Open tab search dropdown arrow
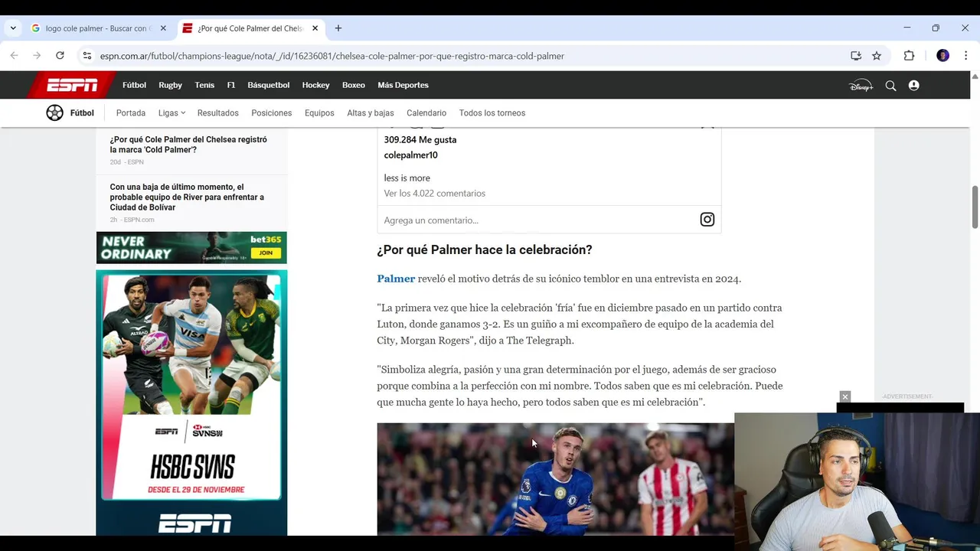The width and height of the screenshot is (980, 551). (x=13, y=28)
